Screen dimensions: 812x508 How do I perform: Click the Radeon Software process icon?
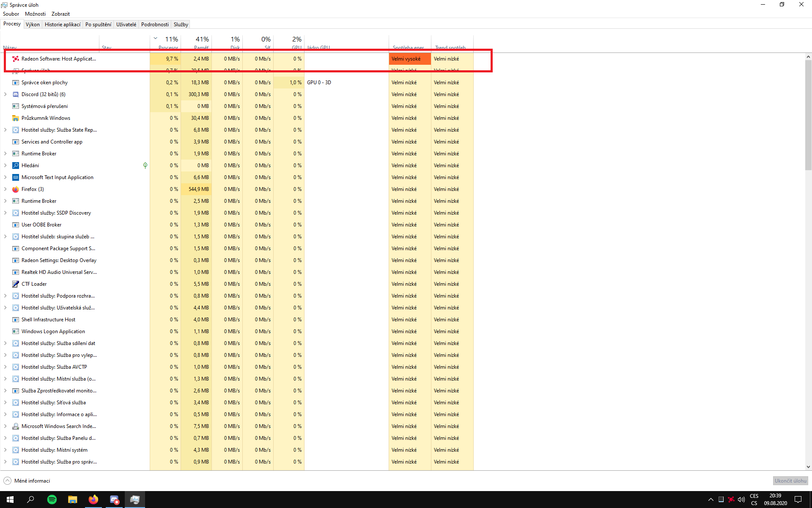tap(16, 59)
